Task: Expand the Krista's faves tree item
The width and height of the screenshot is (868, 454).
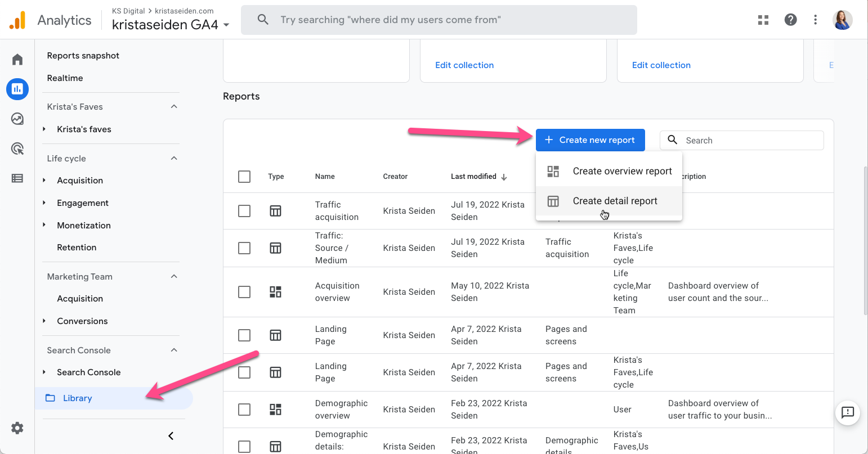Action: click(x=44, y=129)
